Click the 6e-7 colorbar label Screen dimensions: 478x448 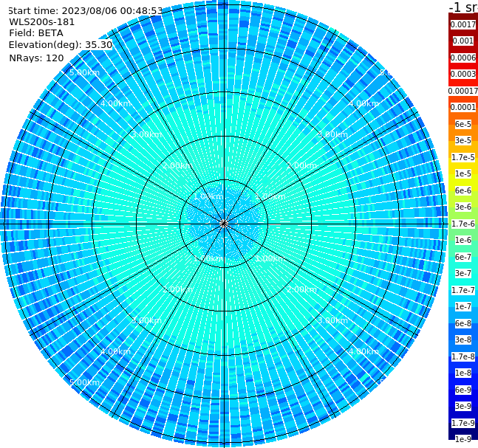click(x=463, y=257)
